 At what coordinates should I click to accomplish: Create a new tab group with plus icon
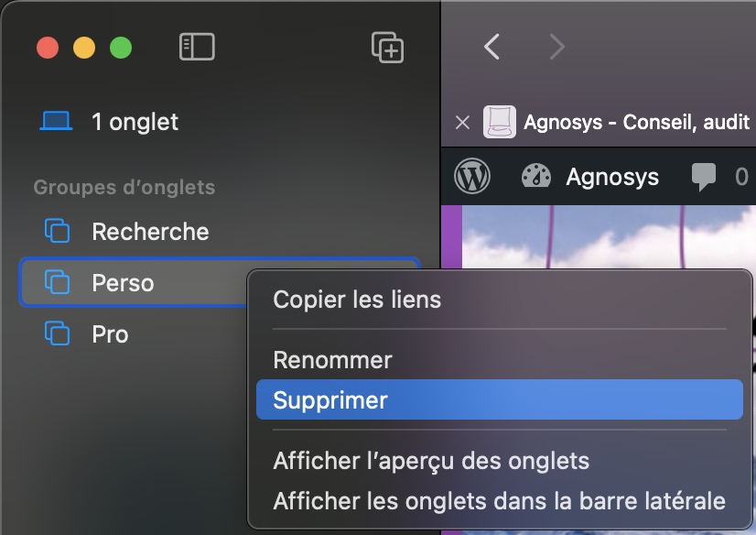(x=388, y=48)
